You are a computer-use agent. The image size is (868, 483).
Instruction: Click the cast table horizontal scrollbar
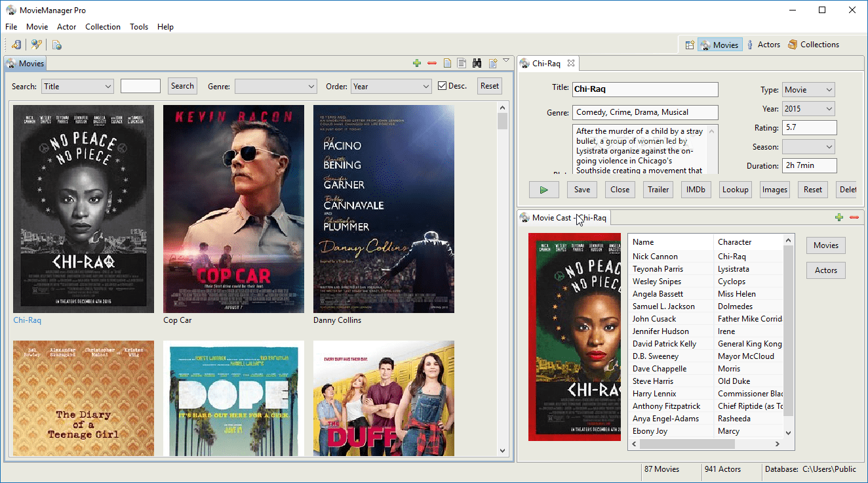[x=705, y=444]
